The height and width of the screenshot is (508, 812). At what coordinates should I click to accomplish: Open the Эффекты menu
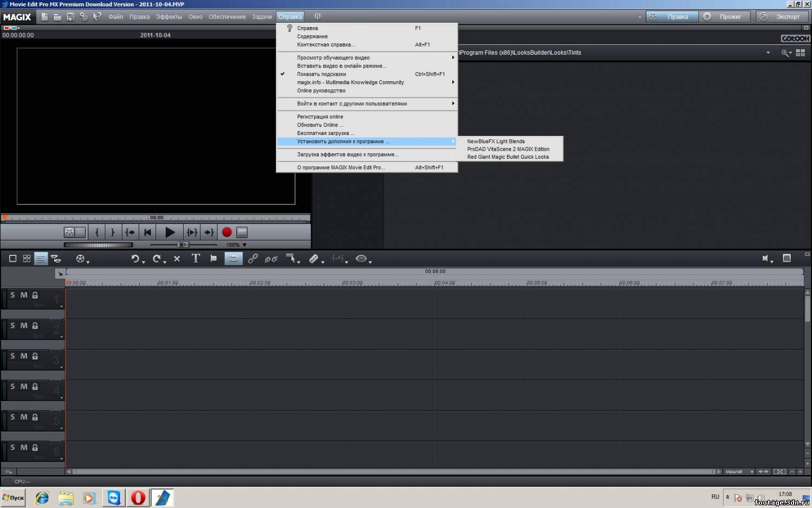169,17
